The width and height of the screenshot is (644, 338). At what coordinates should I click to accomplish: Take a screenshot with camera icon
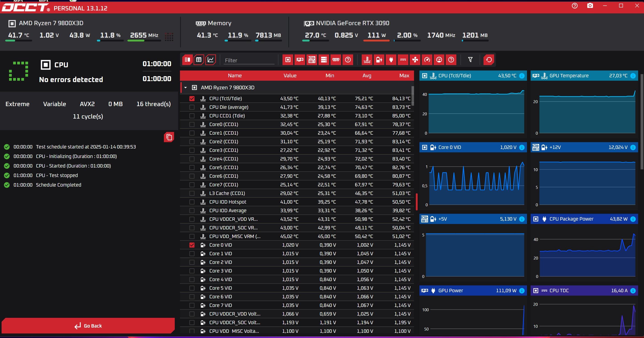(x=590, y=6)
